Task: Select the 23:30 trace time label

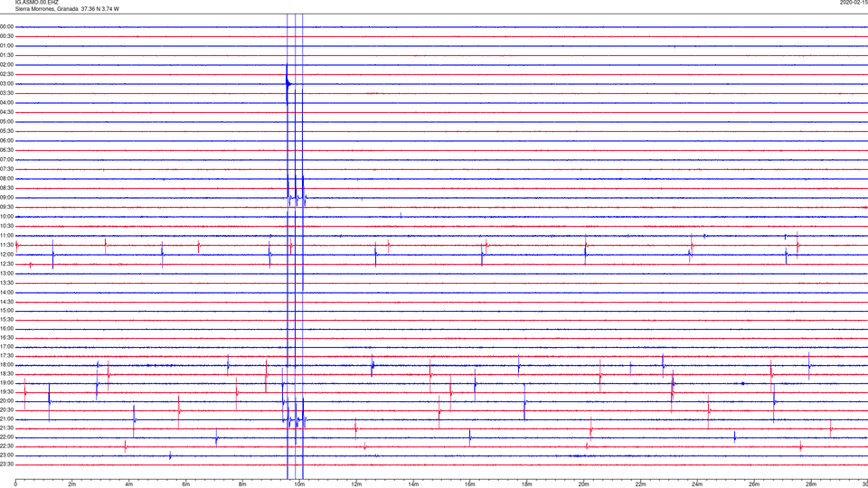Action: (6, 465)
